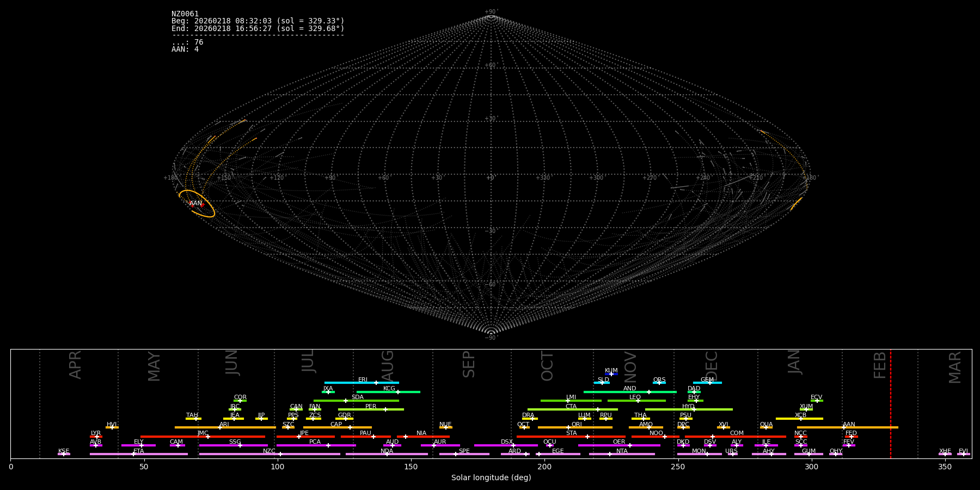Viewport: 980px width, 490px height.
Task: Click the '...: 76' count line
Action: pyautogui.click(x=187, y=42)
